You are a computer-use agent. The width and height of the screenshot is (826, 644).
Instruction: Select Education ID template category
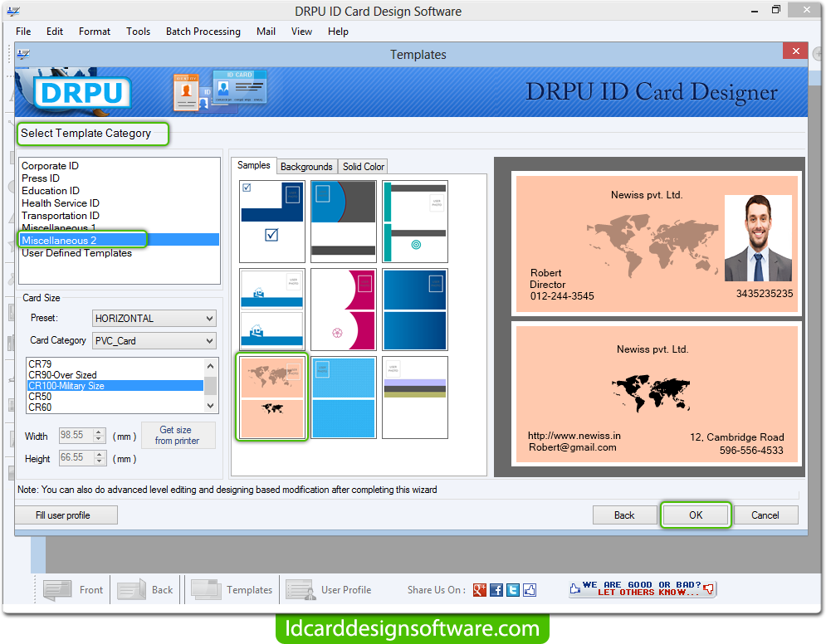(x=119, y=191)
